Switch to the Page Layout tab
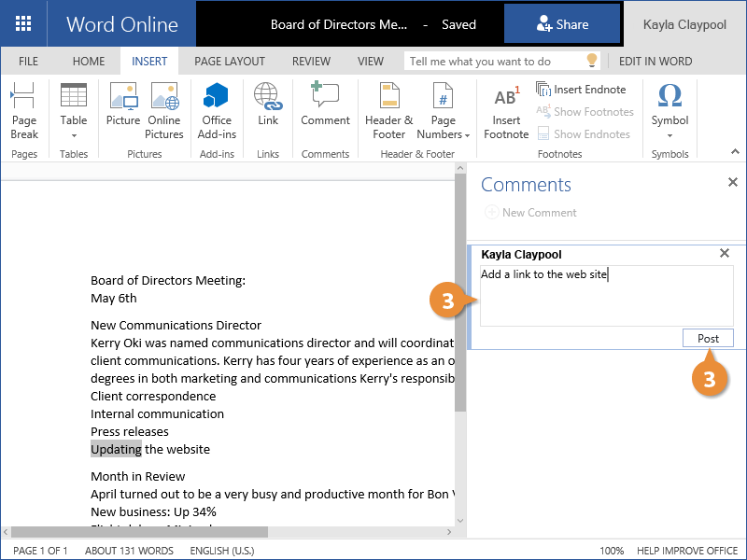The width and height of the screenshot is (747, 560). click(x=230, y=62)
